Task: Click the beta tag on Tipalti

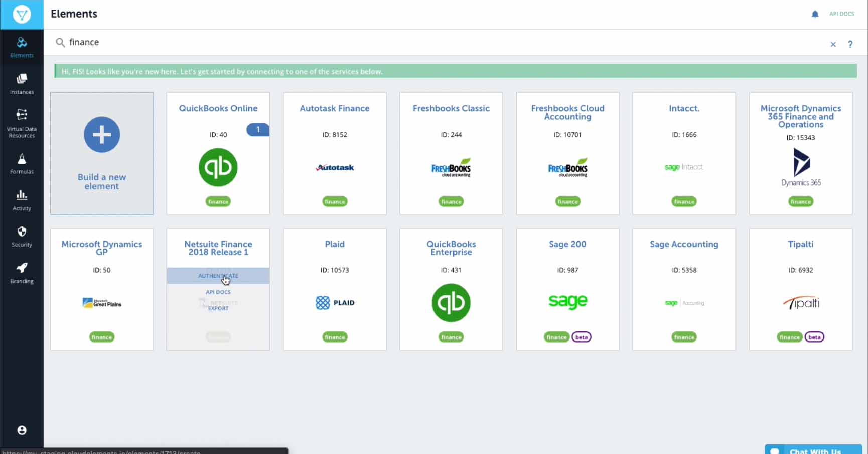Action: tap(814, 337)
